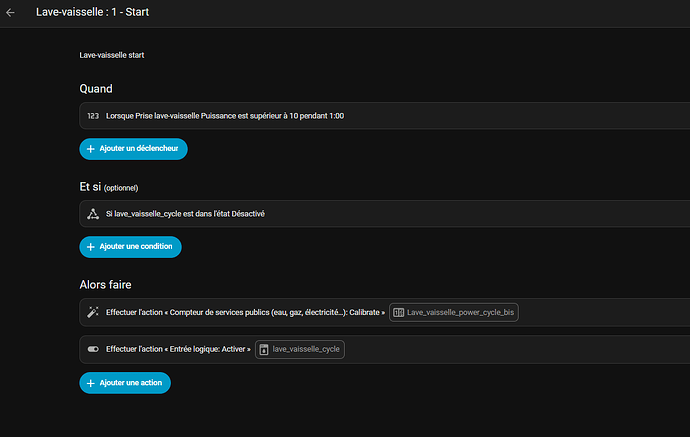The height and width of the screenshot is (437, 690).
Task: Click the title Lave-vaisselle : 1 - Start
Action: coord(92,12)
